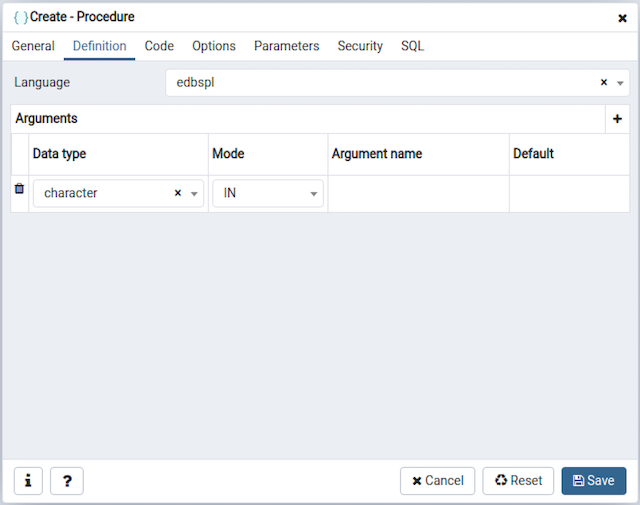The height and width of the screenshot is (505, 640).
Task: Click the edbspl value text
Action: (x=195, y=82)
